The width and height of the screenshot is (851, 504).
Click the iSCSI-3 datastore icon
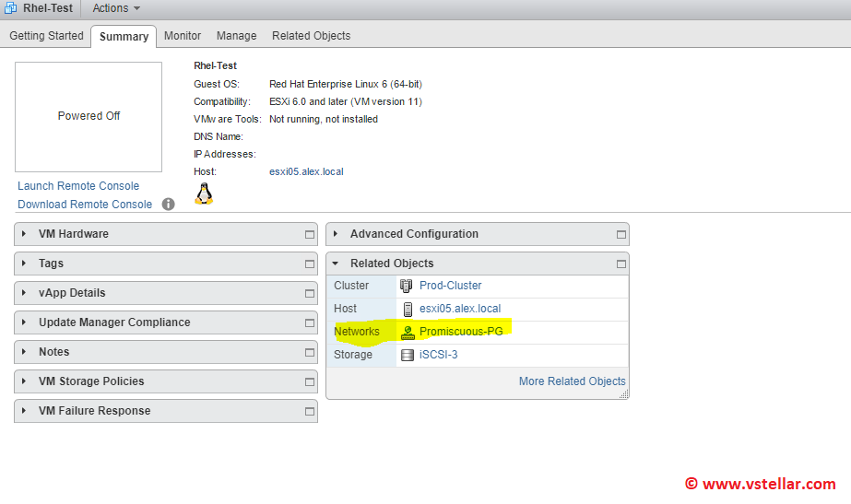pyautogui.click(x=407, y=355)
